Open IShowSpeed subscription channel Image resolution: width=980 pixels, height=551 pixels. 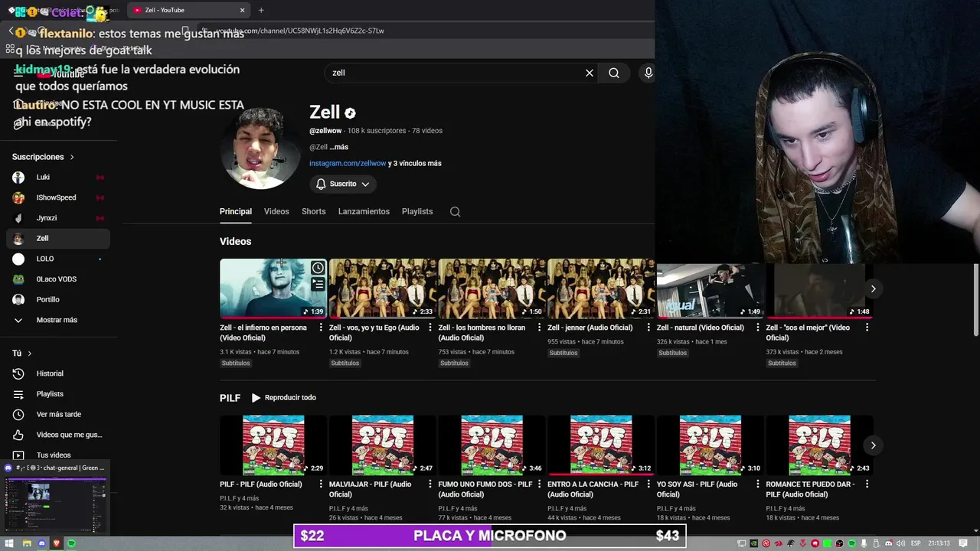[58, 197]
